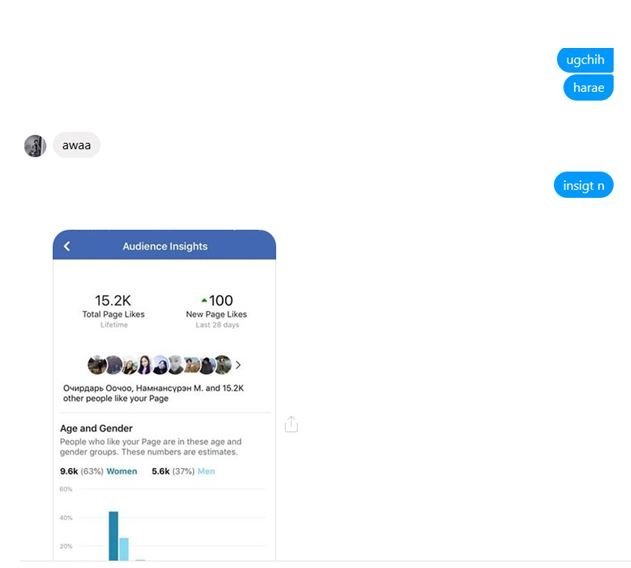
Task: Expand the page likers list chevron
Action: (x=238, y=365)
